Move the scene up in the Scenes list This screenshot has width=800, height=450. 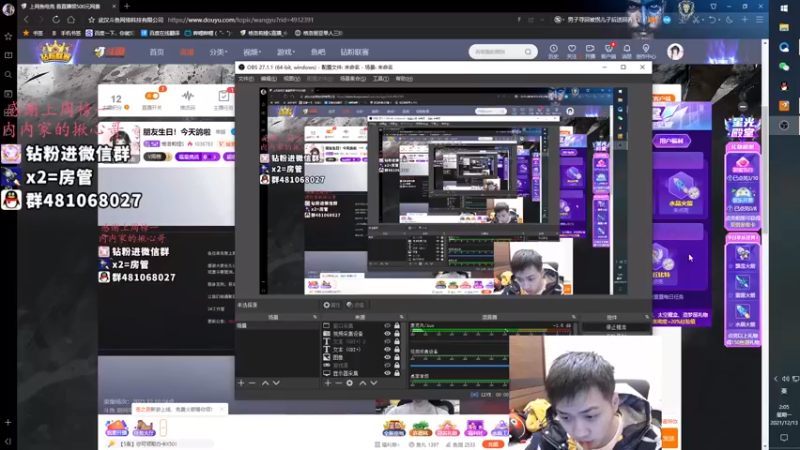265,383
